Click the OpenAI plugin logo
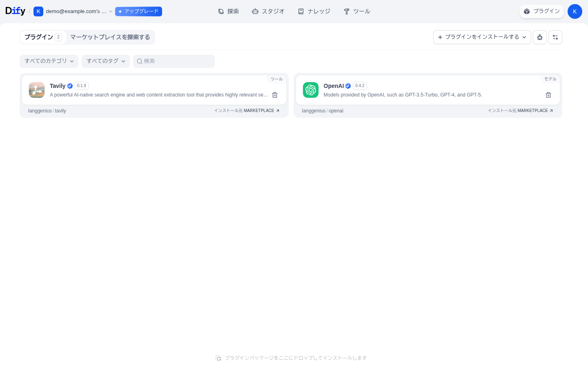 click(311, 90)
